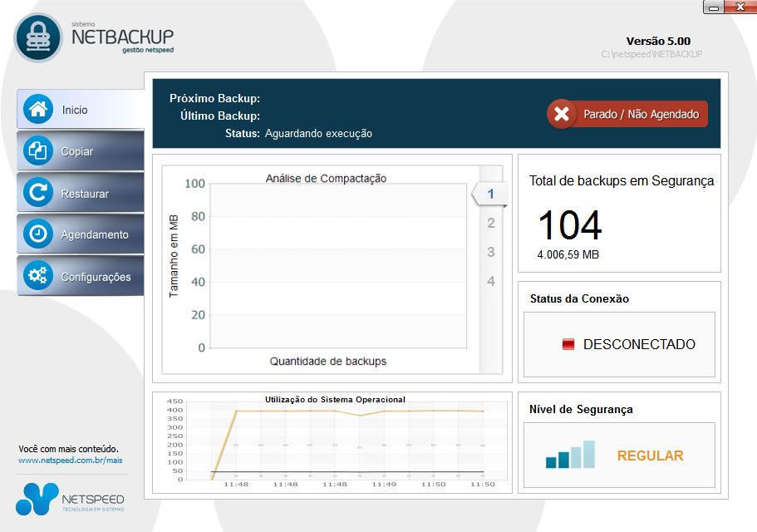Click the Análise de Compactação chart title
Image resolution: width=757 pixels, height=532 pixels.
[326, 178]
